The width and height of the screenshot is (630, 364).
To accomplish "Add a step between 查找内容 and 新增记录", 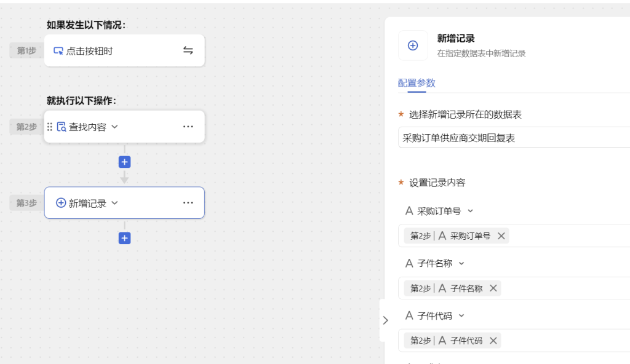I will (124, 162).
